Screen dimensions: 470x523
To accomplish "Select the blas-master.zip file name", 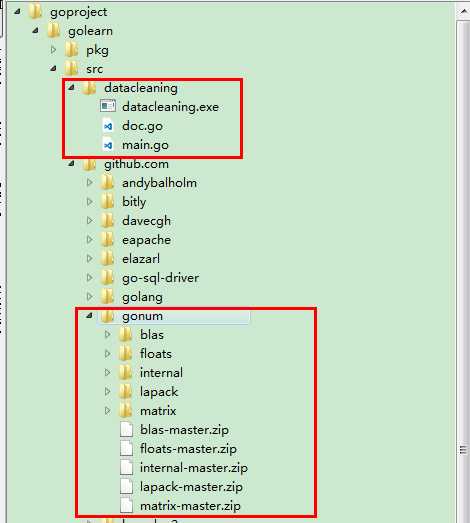I will (x=184, y=430).
